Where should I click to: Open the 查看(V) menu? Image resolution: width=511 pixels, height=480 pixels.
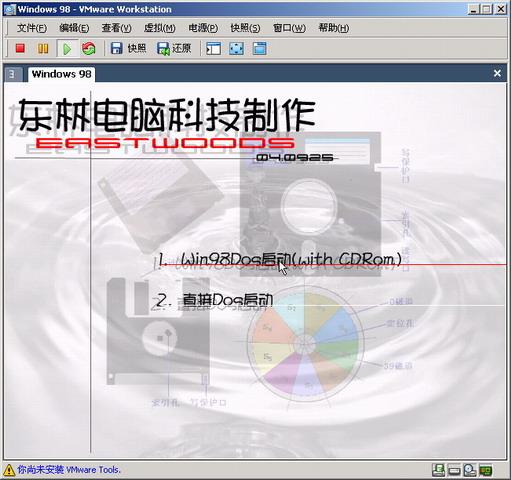coord(116,28)
